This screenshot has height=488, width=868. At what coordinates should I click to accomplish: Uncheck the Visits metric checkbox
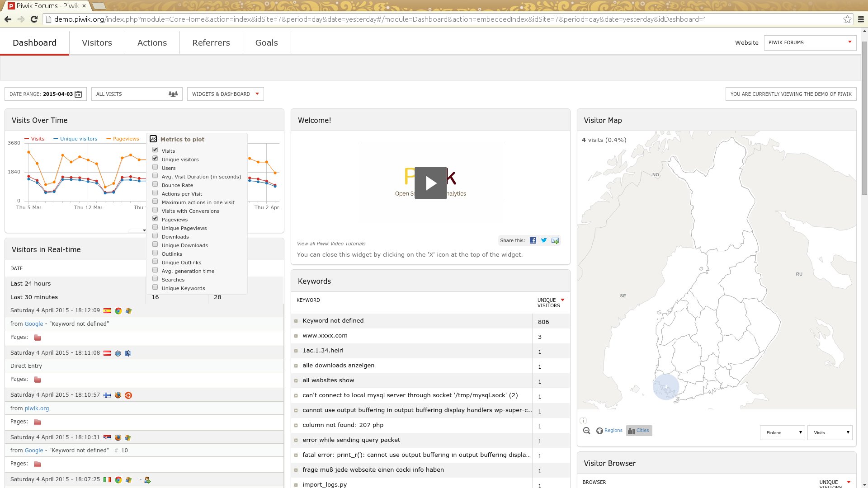(155, 150)
